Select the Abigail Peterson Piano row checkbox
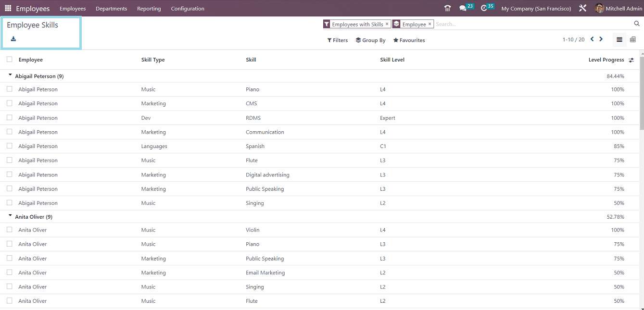The width and height of the screenshot is (644, 310). (9, 89)
